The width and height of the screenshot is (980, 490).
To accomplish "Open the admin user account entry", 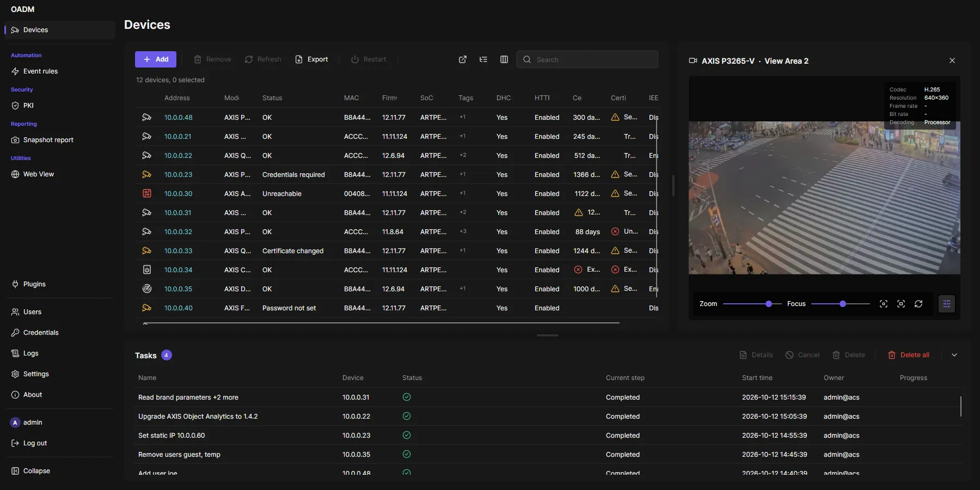I will pos(60,422).
